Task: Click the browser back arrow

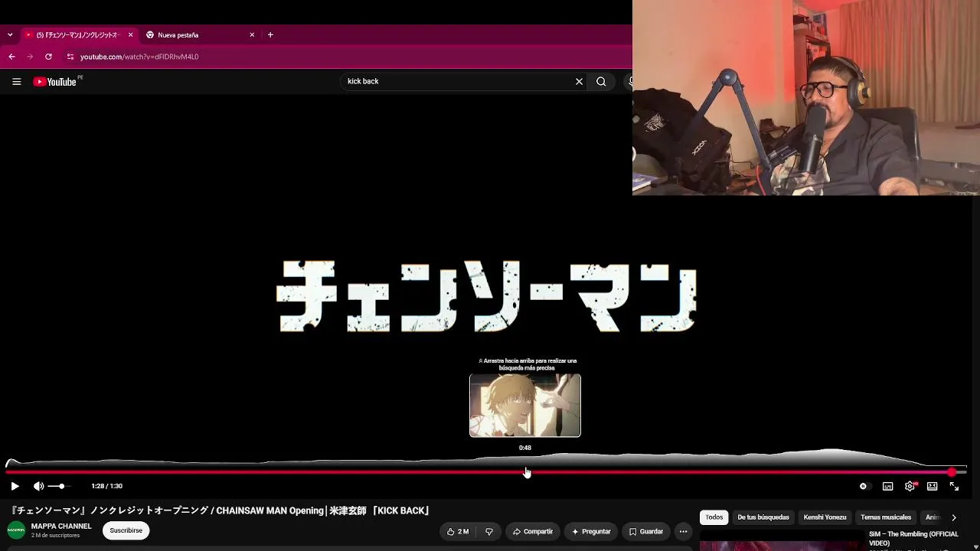Action: (11, 57)
